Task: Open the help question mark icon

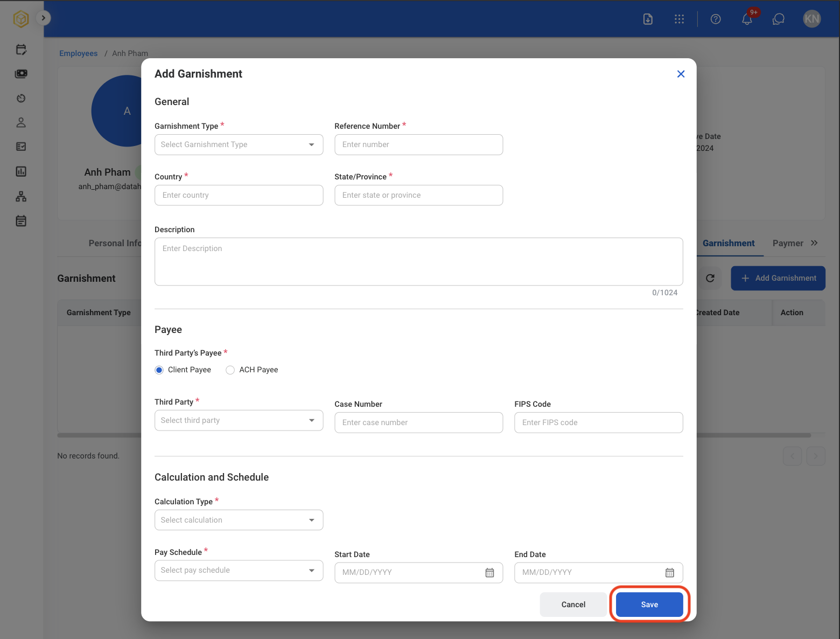Action: click(x=716, y=19)
